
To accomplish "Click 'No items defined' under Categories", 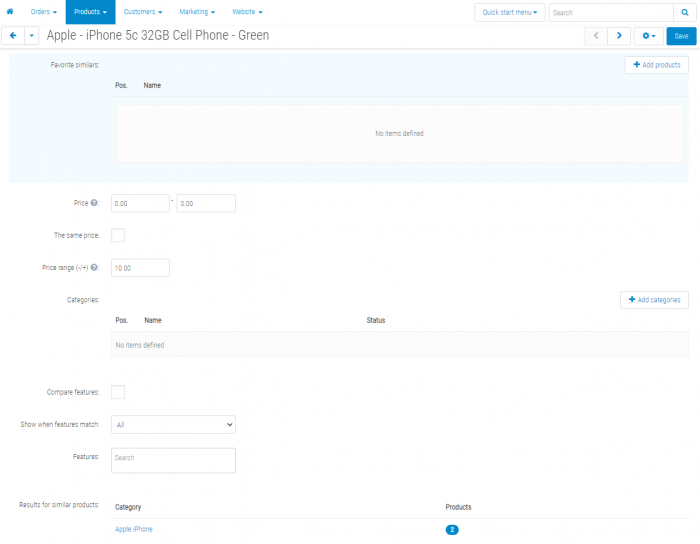I will coord(140,345).
